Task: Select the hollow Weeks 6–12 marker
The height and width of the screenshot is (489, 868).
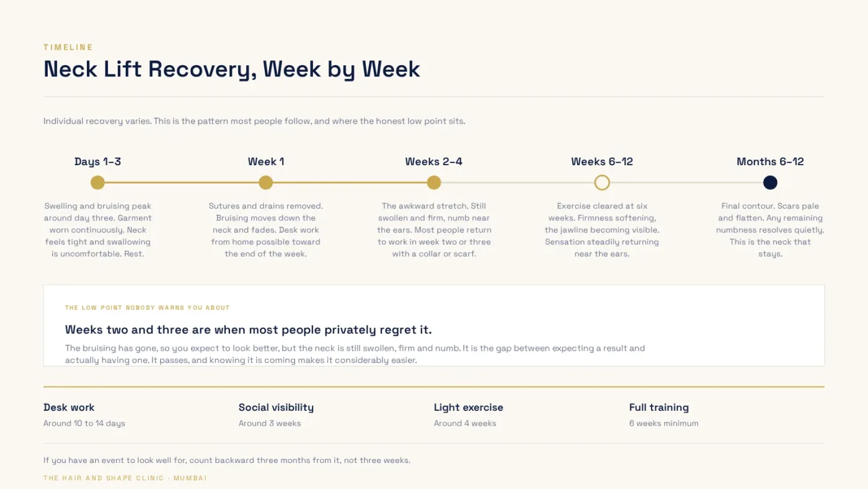Action: (602, 182)
